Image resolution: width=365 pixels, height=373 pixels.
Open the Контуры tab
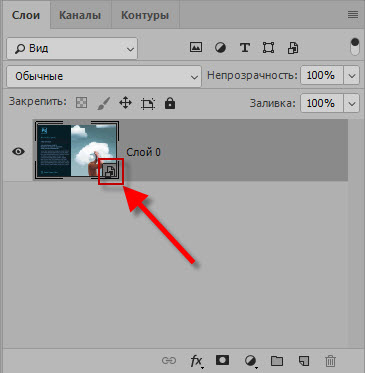click(145, 15)
